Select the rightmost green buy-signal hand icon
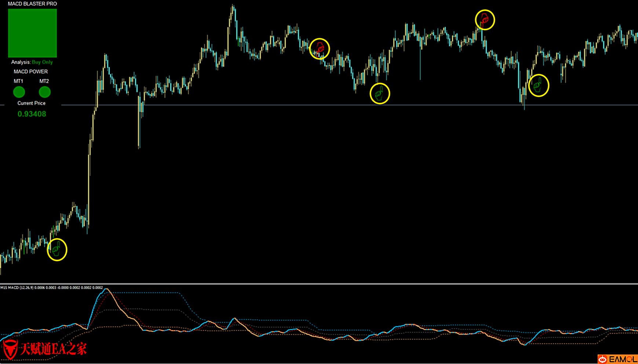Image resolution: width=638 pixels, height=364 pixels. tap(538, 85)
